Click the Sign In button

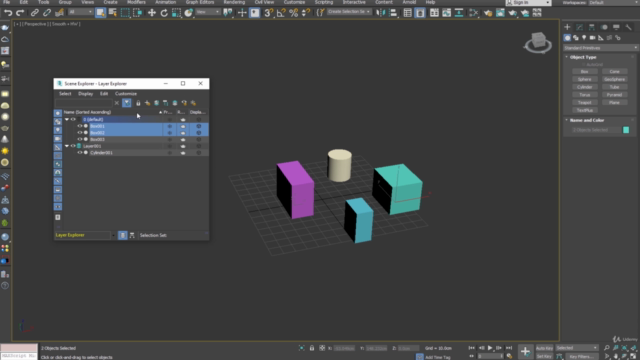(x=528, y=2)
